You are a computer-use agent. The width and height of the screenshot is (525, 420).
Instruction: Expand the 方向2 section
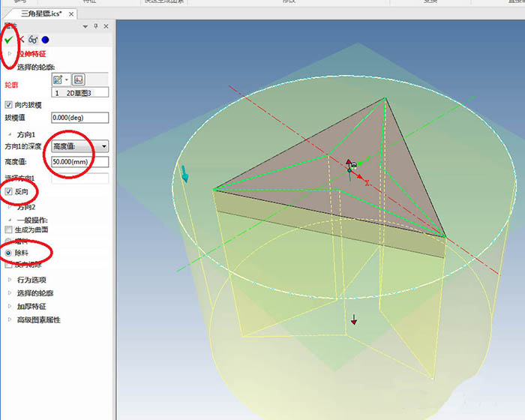[x=10, y=207]
